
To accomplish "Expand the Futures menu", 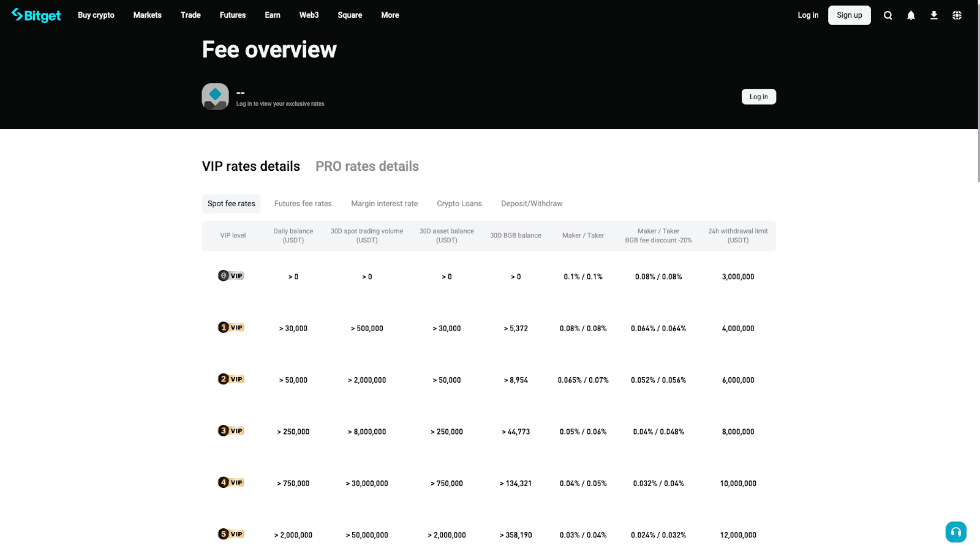I will (x=232, y=15).
